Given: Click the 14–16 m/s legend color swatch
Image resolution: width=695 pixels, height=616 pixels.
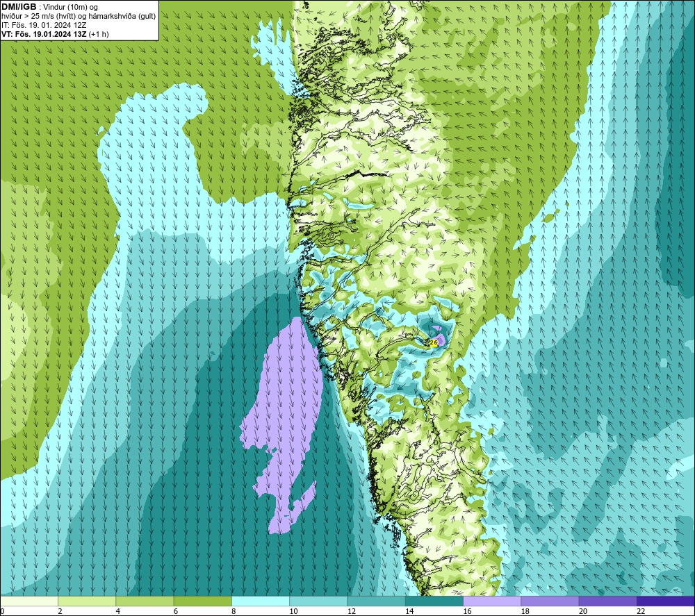Looking at the screenshot, I should [434, 601].
